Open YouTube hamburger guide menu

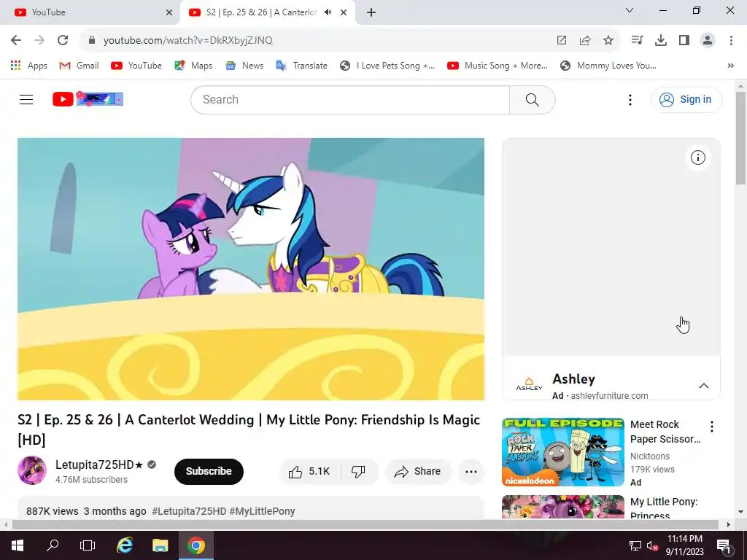click(26, 99)
